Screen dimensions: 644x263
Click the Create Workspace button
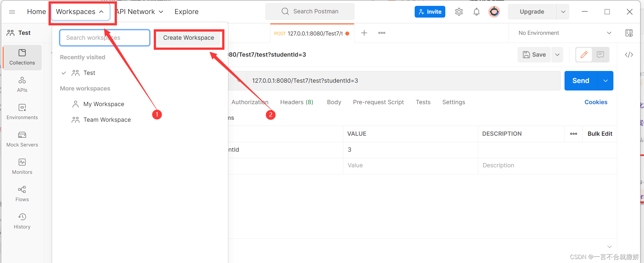[x=189, y=38]
